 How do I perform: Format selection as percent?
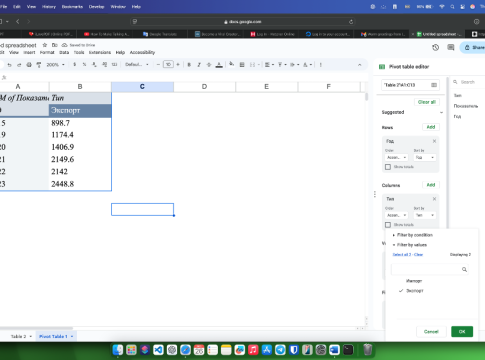pos(84,65)
